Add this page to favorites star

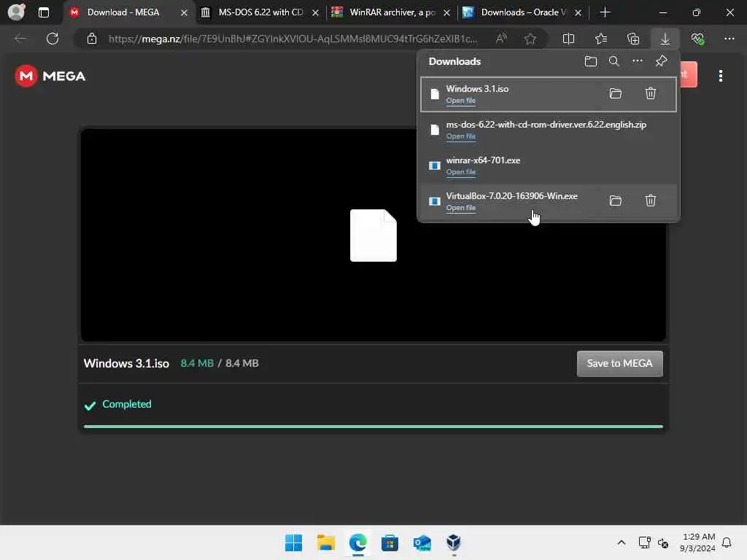tap(530, 39)
